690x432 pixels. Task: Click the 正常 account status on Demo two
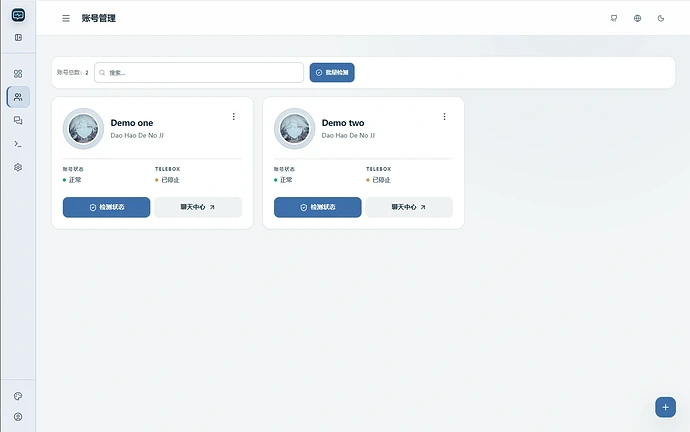283,180
